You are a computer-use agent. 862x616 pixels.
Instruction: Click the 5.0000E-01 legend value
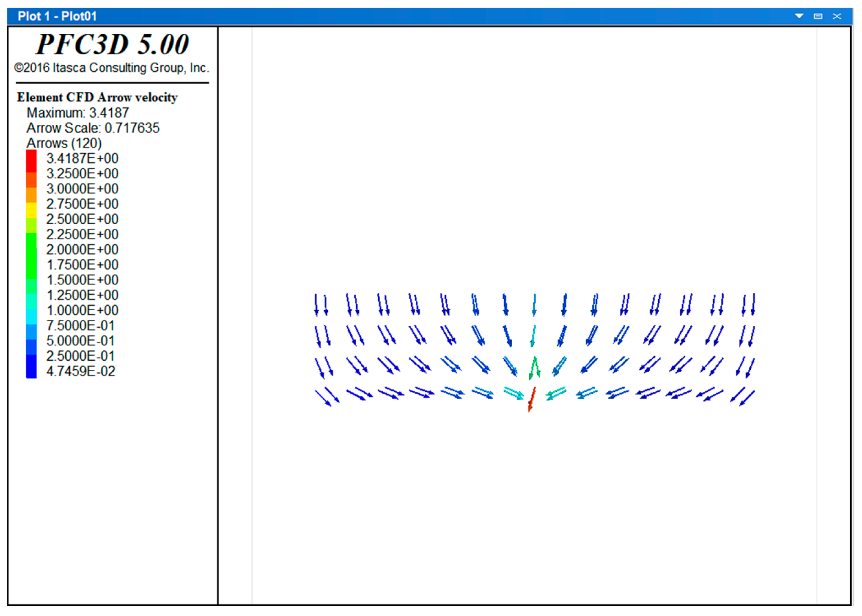coord(80,340)
